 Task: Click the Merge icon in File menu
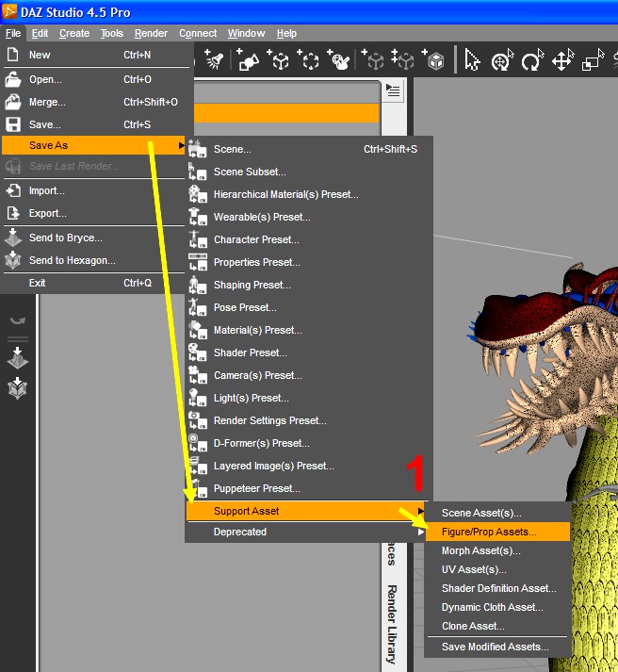coord(13,102)
